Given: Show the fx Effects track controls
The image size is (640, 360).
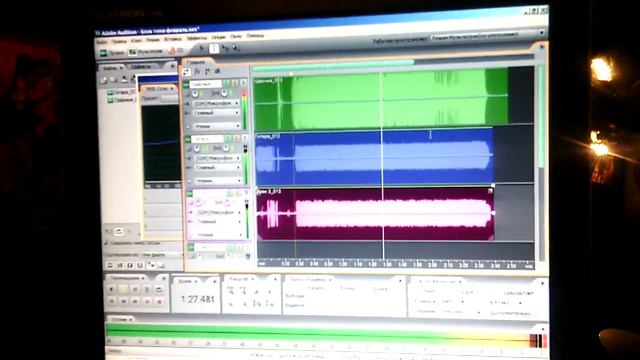Looking at the screenshot, I should 197,71.
